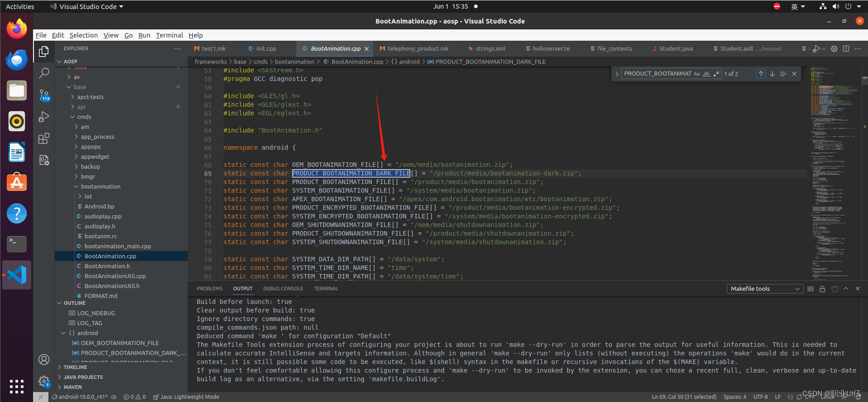The width and height of the screenshot is (868, 402).
Task: Open the Manage gear in the activity bar
Action: tap(44, 382)
